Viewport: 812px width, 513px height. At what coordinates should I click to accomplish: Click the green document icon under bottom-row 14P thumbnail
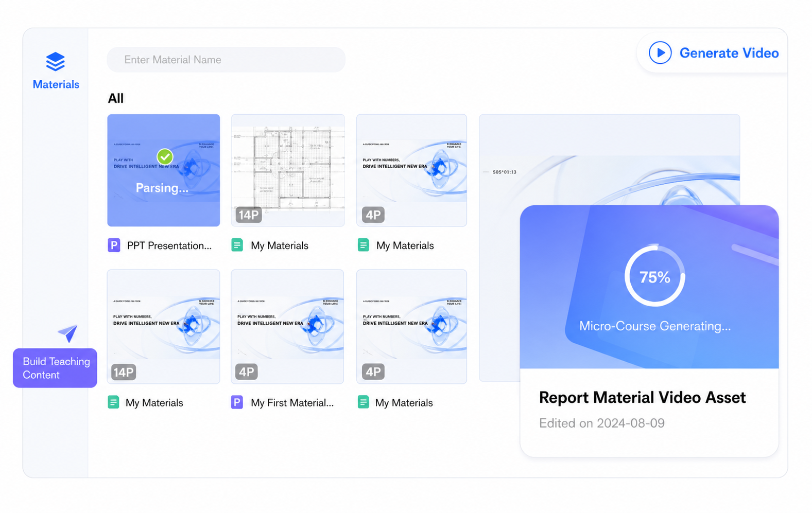113,402
